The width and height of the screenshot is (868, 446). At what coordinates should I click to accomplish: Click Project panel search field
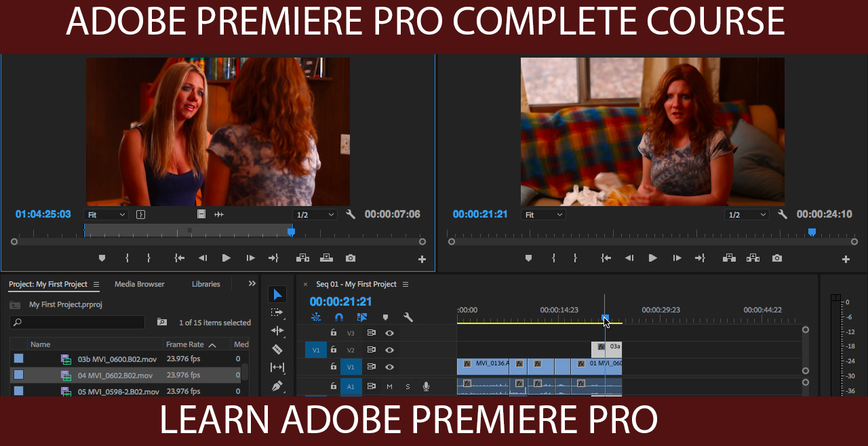tap(77, 322)
